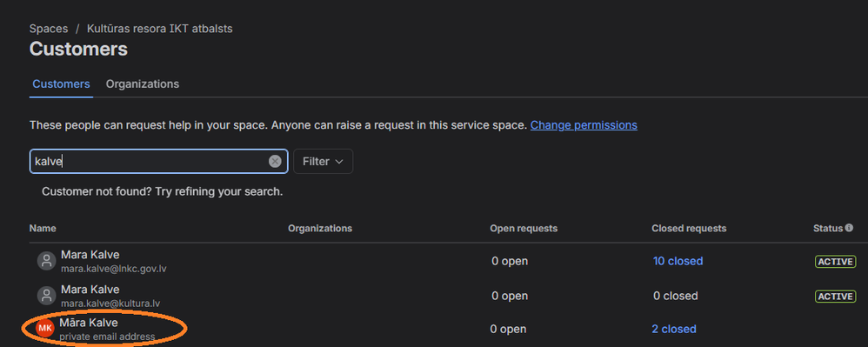This screenshot has height=347, width=868.
Task: Go to Spaces breadcrumb
Action: point(49,29)
